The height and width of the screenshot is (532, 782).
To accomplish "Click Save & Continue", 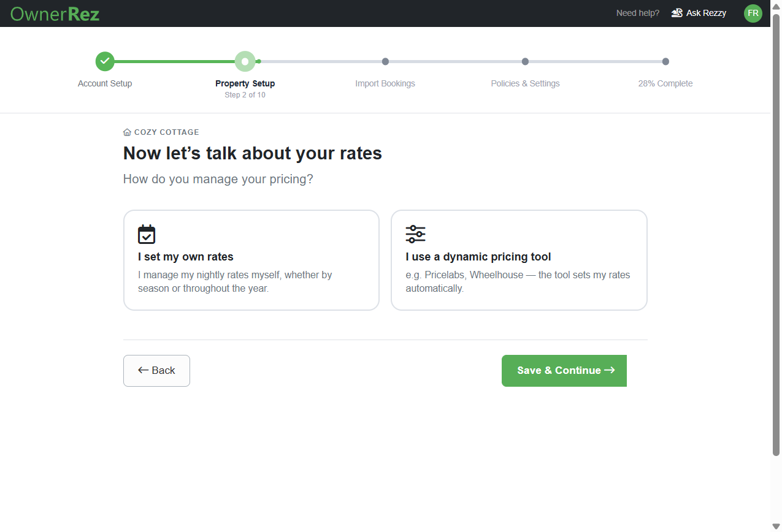I will click(x=564, y=371).
